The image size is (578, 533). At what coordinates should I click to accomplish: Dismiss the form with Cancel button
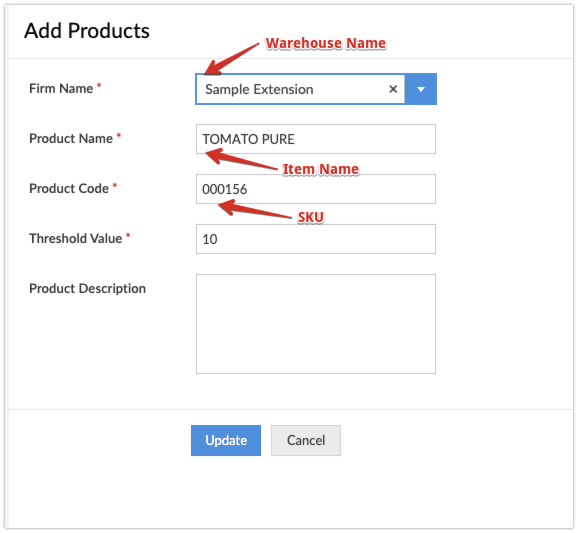tap(306, 440)
